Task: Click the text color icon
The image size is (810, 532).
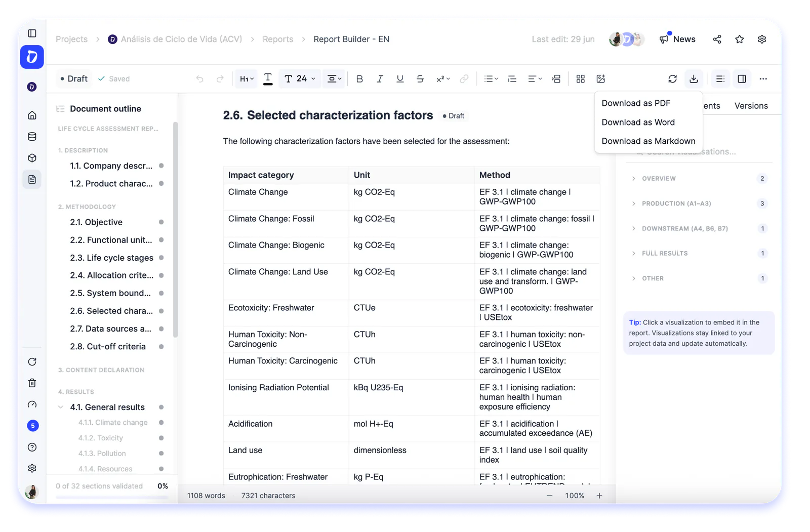Action: [x=268, y=79]
